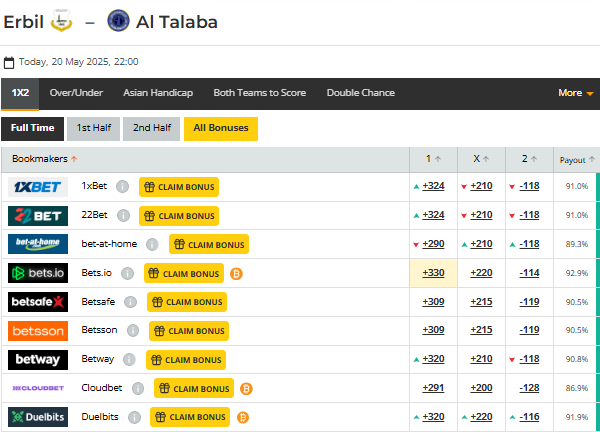The width and height of the screenshot is (600, 432).
Task: Click highlighted +330 odds at Bets.io
Action: point(433,273)
